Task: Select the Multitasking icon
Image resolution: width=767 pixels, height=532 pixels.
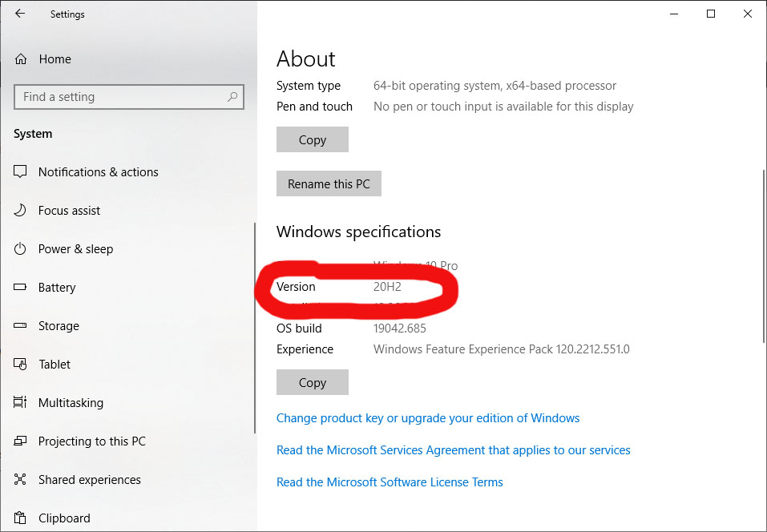Action: [x=20, y=402]
